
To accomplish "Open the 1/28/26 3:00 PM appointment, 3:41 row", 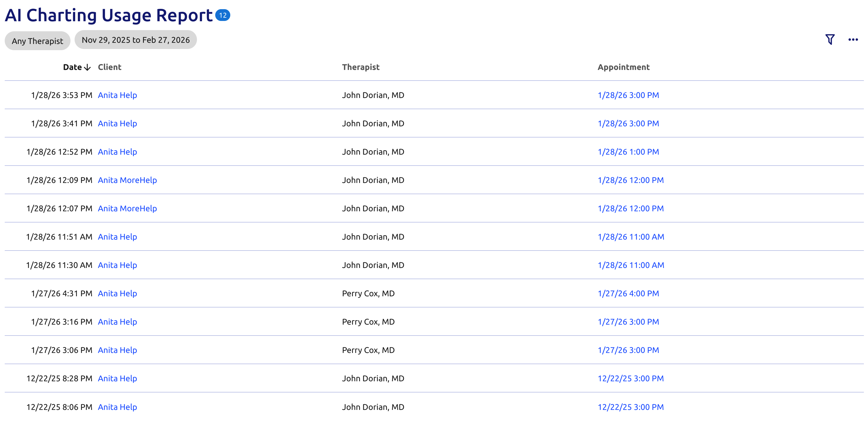I will [x=628, y=123].
